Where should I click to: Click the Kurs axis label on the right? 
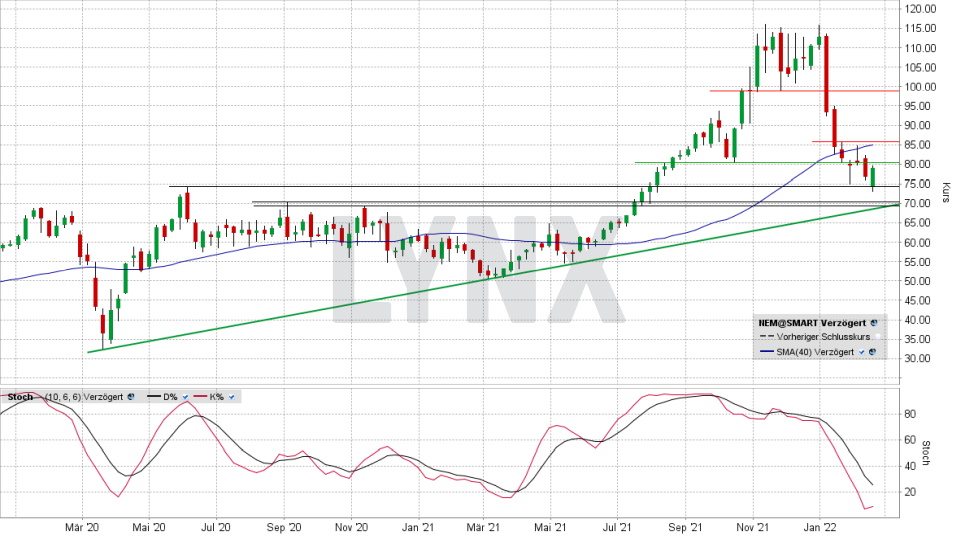[x=946, y=190]
